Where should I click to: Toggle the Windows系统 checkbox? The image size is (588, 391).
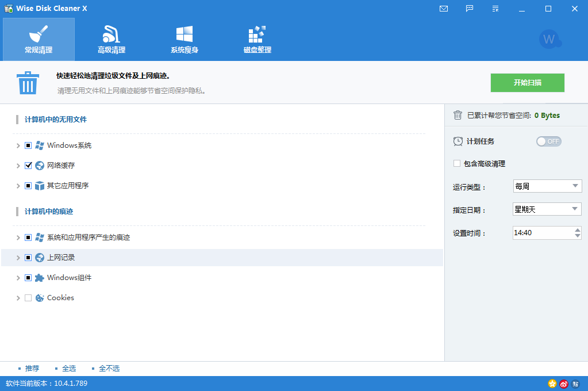(x=28, y=145)
